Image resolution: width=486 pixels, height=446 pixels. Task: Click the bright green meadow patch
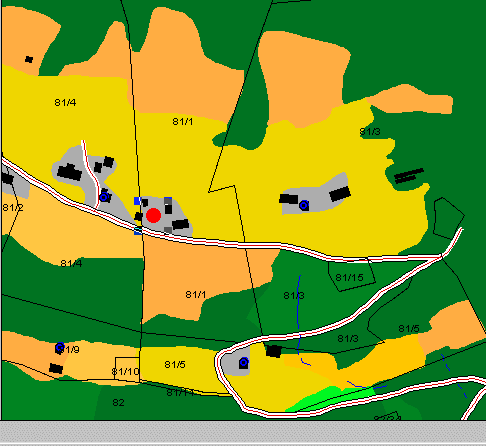[330, 398]
